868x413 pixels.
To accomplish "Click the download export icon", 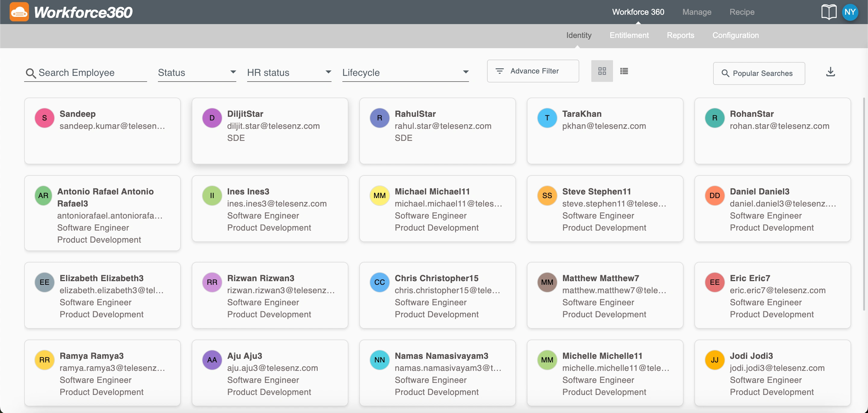I will [830, 72].
